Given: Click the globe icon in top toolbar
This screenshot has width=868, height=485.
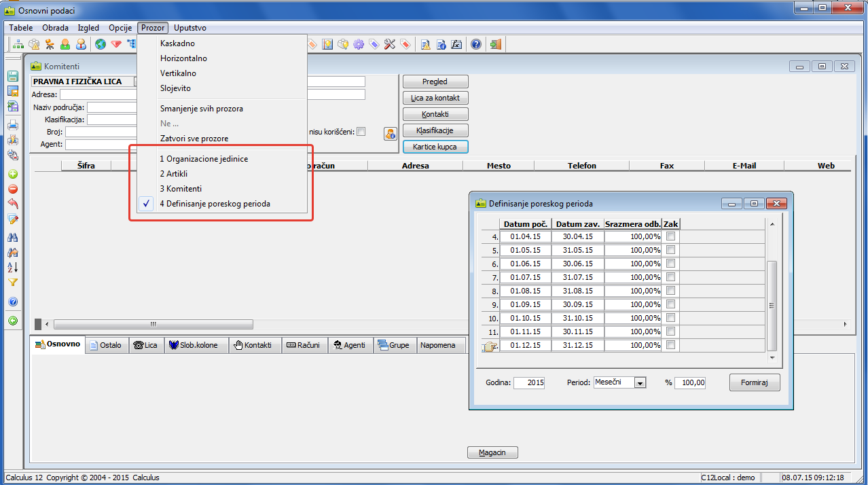Looking at the screenshot, I should pos(101,45).
